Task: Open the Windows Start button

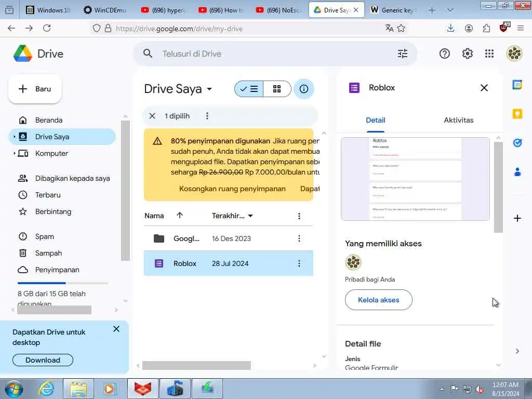Action: [x=14, y=389]
